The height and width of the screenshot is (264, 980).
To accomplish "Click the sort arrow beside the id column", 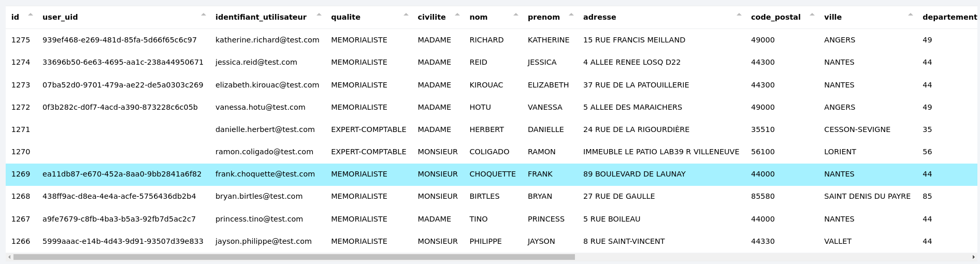I will [x=31, y=14].
